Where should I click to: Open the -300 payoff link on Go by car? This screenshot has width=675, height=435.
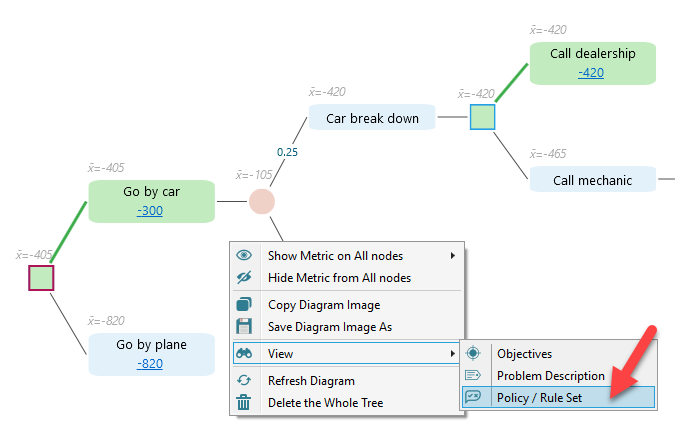[x=150, y=210]
